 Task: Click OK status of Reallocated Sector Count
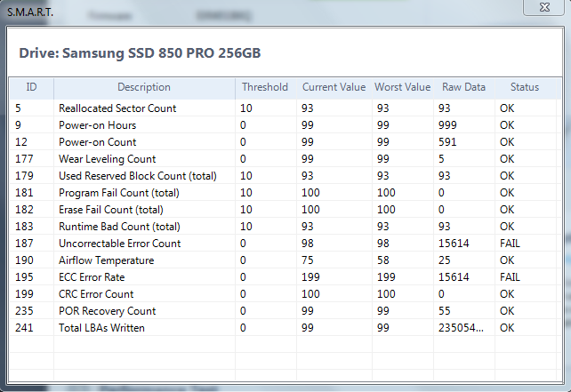click(507, 108)
